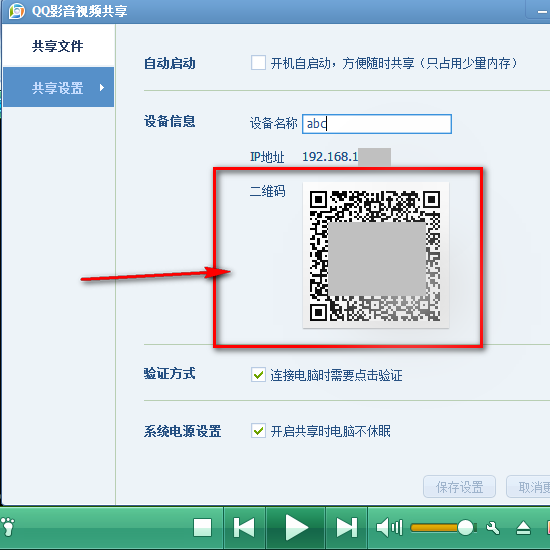Toggle 连接电脑时需要点击验证 checkbox
Image resolution: width=550 pixels, height=550 pixels.
point(258,375)
